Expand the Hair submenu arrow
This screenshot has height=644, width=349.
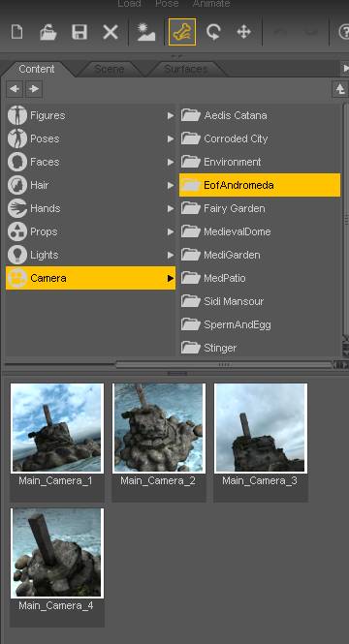[x=171, y=185]
